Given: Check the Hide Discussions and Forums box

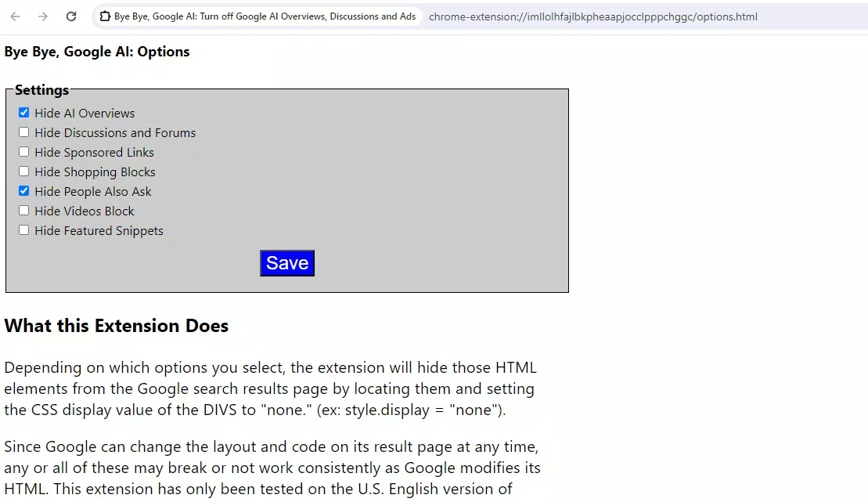Looking at the screenshot, I should click(23, 132).
